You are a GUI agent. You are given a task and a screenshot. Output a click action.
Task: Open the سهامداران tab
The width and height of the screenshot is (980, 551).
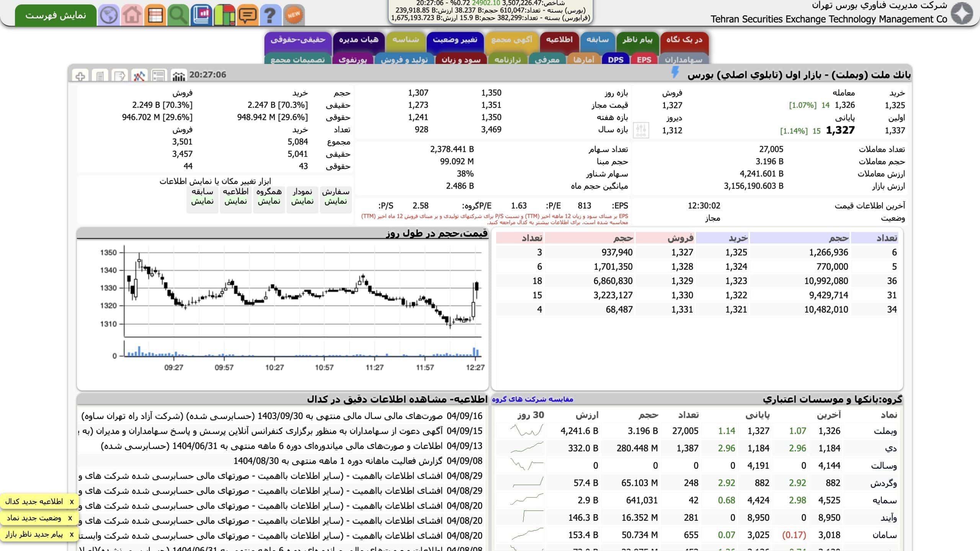(x=684, y=59)
